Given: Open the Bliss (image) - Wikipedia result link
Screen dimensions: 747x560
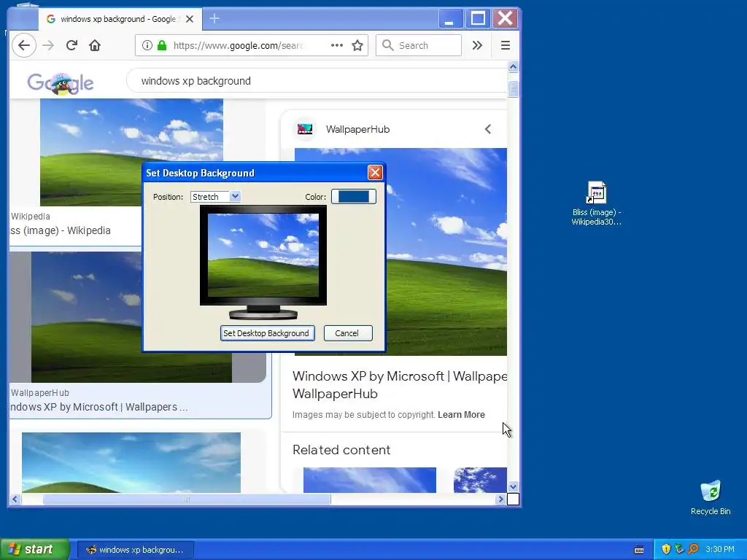Looking at the screenshot, I should 61,230.
